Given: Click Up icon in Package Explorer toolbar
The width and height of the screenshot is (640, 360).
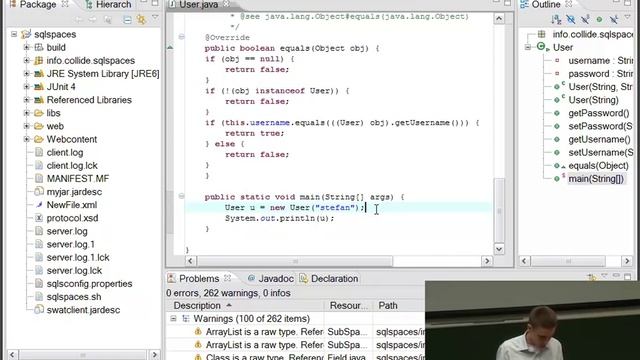Looking at the screenshot, I should coord(107,19).
